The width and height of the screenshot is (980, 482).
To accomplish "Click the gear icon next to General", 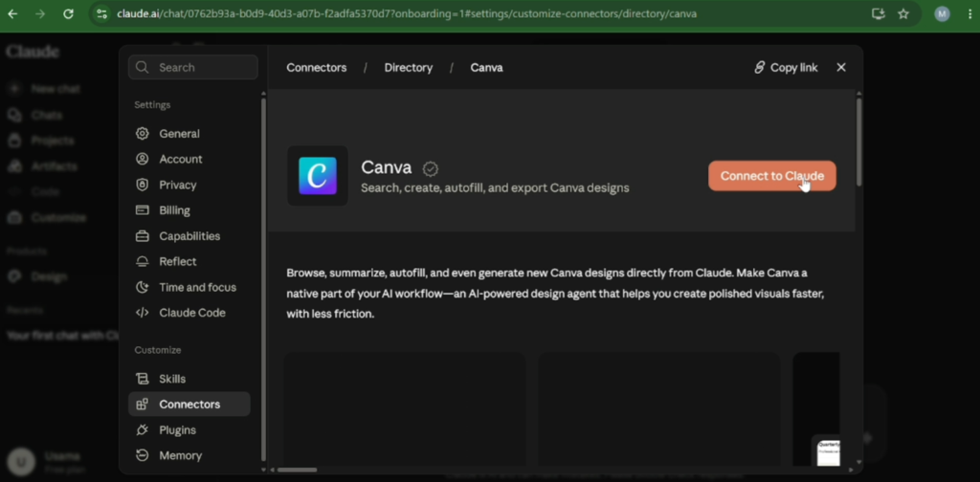I will (x=143, y=134).
